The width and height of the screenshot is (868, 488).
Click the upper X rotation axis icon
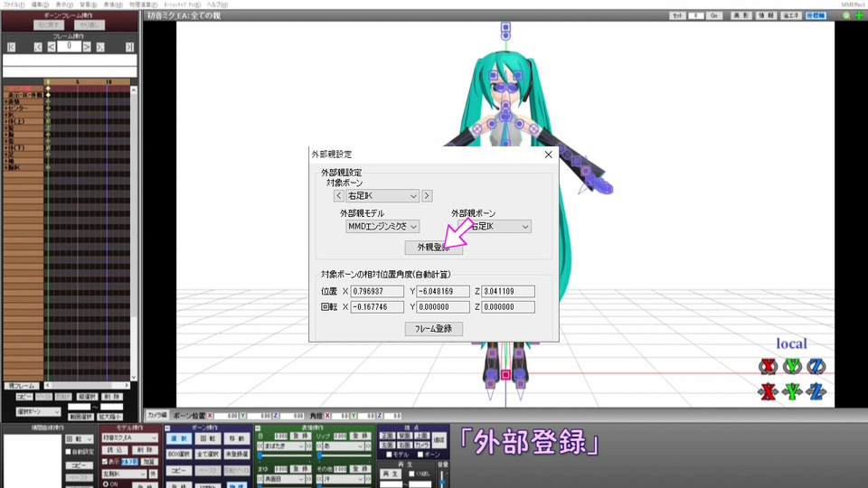[768, 366]
